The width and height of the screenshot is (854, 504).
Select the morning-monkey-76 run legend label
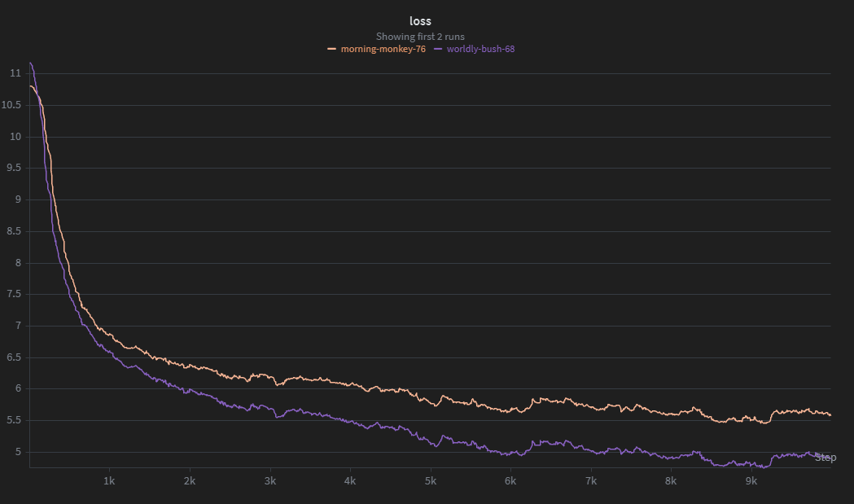pos(383,49)
